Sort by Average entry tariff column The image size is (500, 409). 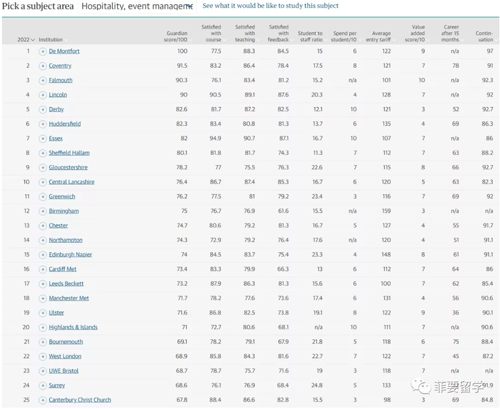[x=378, y=36]
